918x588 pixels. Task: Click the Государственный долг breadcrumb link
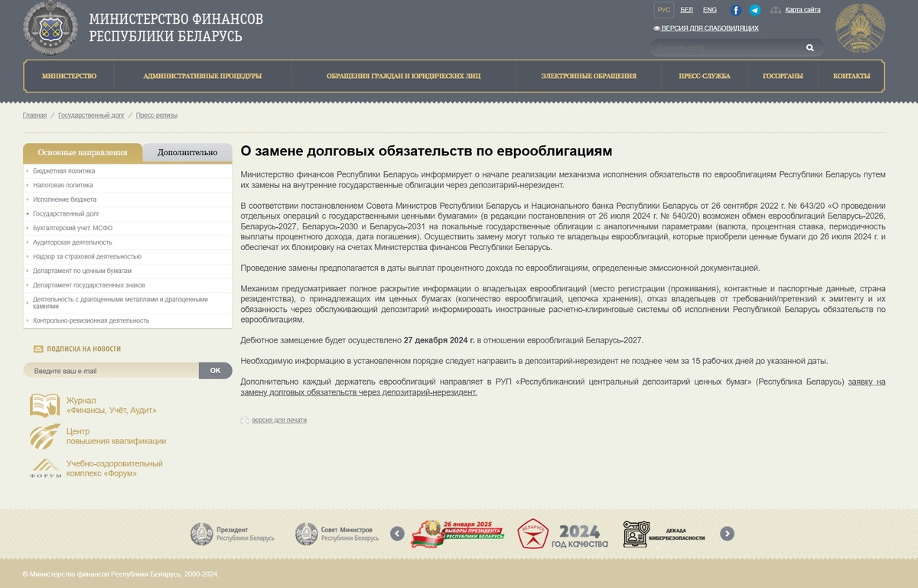pyautogui.click(x=91, y=115)
